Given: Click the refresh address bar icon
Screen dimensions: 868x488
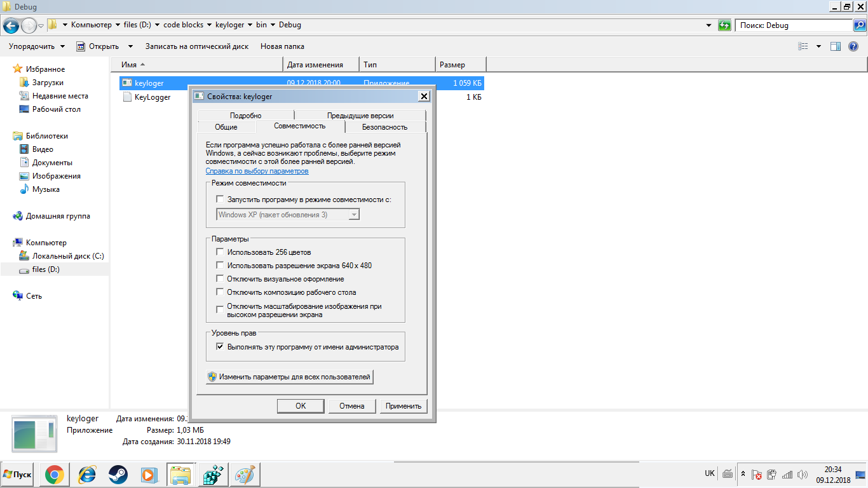Looking at the screenshot, I should pyautogui.click(x=724, y=25).
